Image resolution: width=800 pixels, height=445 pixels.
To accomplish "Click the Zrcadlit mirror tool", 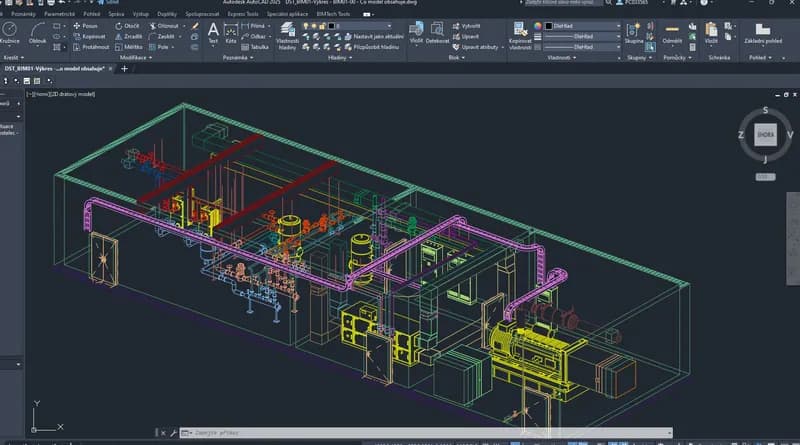I will tap(129, 36).
